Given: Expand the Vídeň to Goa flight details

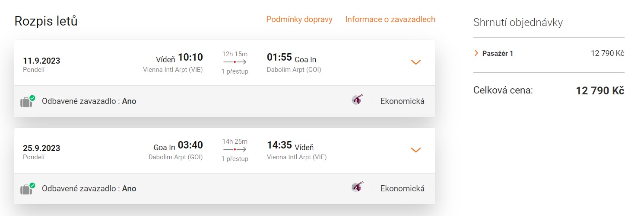Looking at the screenshot, I should tap(416, 62).
